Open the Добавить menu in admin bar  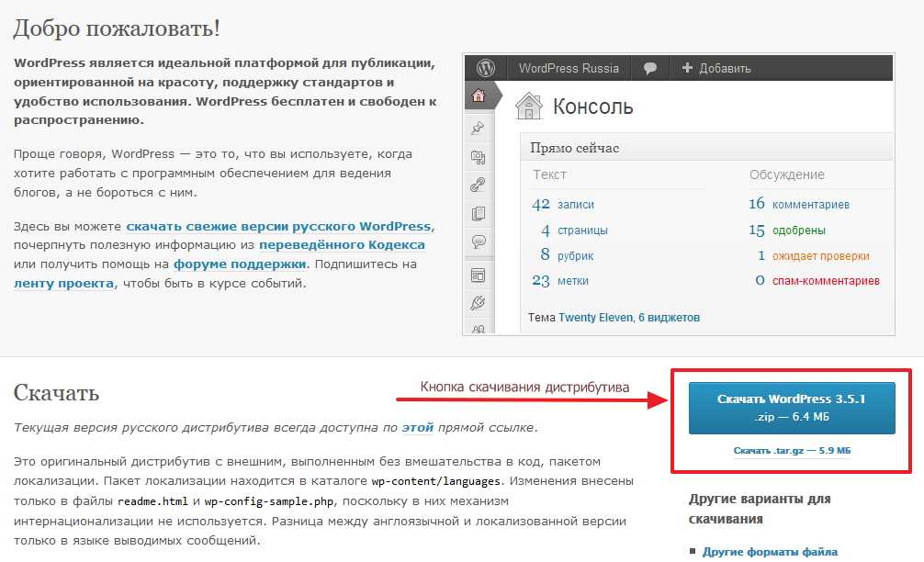pyautogui.click(x=716, y=68)
